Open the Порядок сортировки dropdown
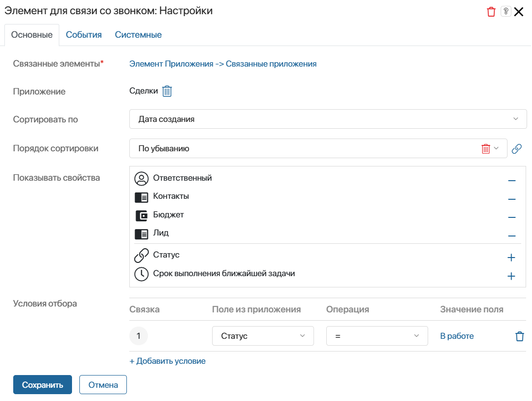The height and width of the screenshot is (401, 532). pos(318,148)
